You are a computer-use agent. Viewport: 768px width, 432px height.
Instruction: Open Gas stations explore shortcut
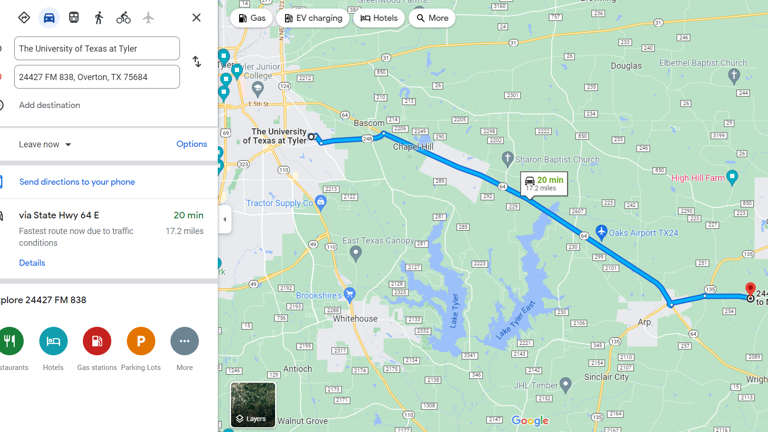97,341
